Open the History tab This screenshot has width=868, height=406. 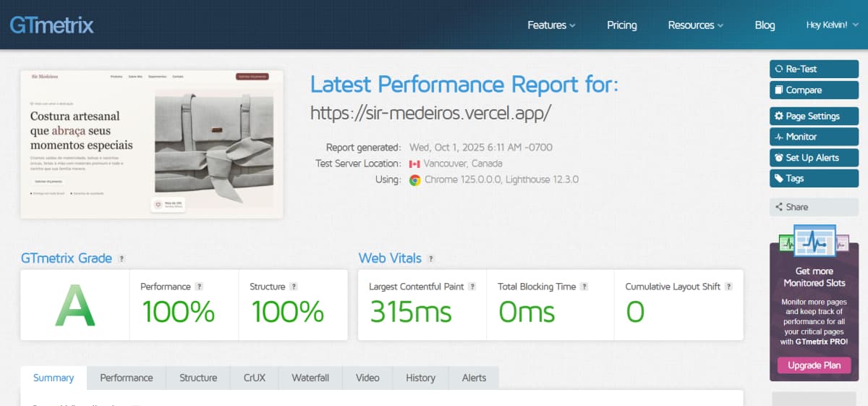point(421,378)
